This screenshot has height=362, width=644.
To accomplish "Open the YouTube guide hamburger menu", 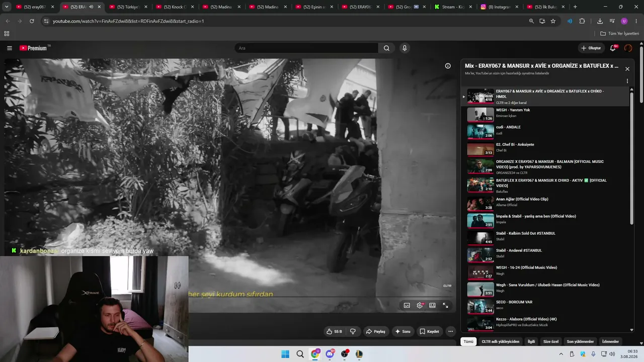I will tap(10, 48).
